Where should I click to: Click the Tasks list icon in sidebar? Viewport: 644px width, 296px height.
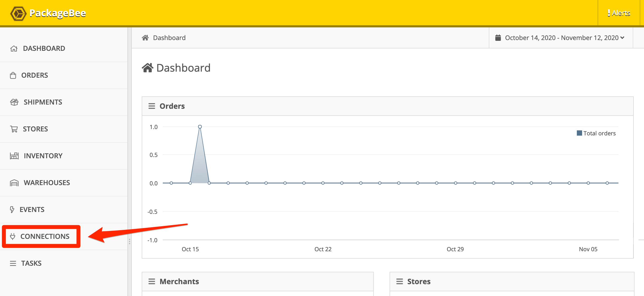click(13, 263)
